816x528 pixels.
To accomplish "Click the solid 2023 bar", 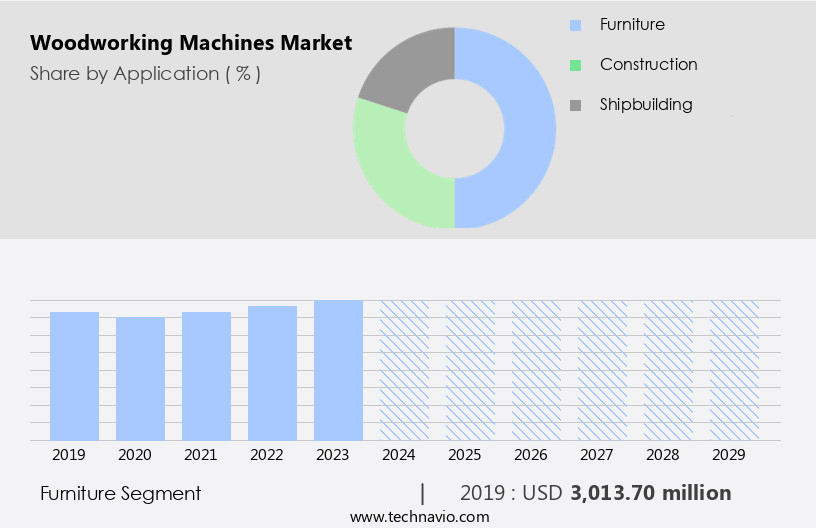I will tap(338, 370).
